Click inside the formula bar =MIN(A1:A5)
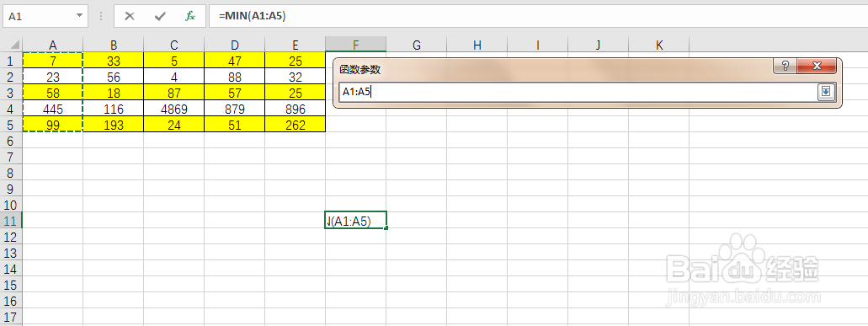Screen dimensions: 868x326 point(537,16)
